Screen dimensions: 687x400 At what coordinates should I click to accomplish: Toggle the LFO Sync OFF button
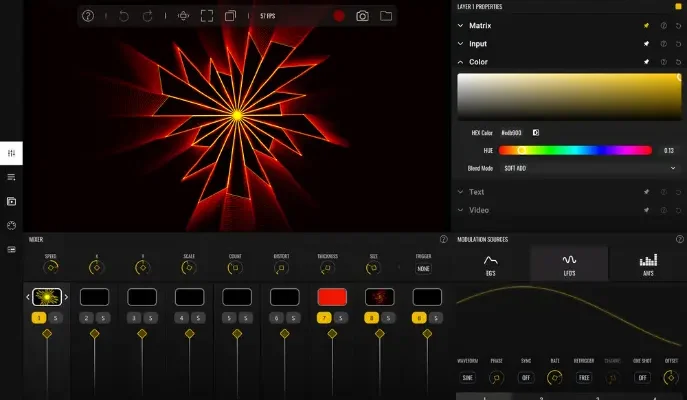(525, 378)
